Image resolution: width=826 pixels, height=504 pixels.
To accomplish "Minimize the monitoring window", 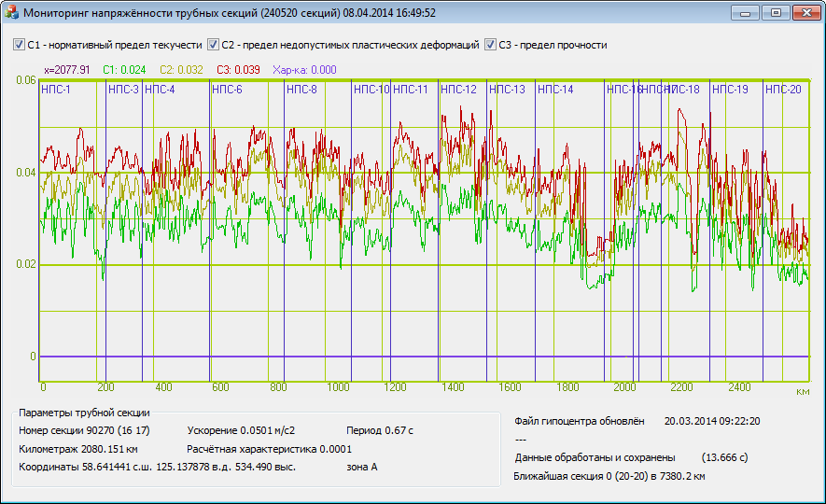I will click(745, 13).
